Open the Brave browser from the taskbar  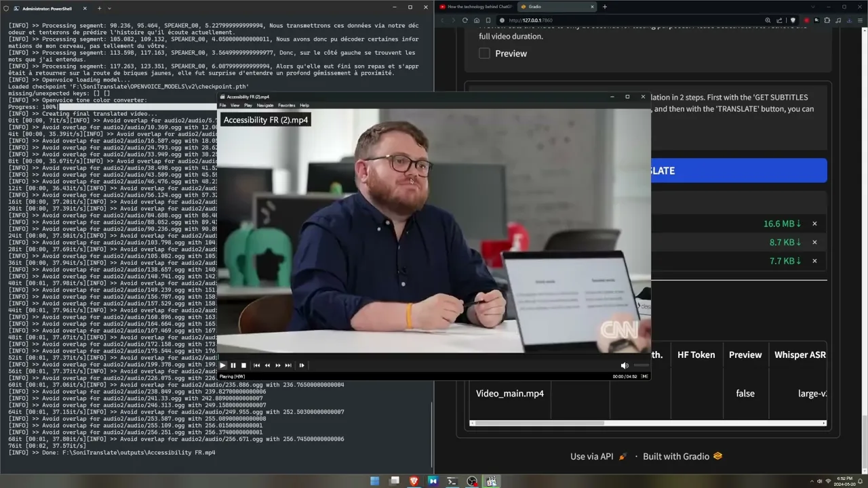click(414, 481)
